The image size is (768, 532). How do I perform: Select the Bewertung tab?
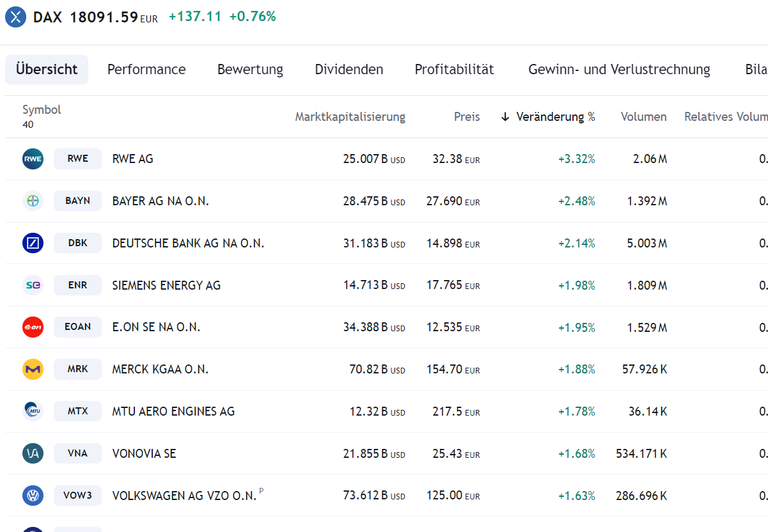(x=250, y=69)
